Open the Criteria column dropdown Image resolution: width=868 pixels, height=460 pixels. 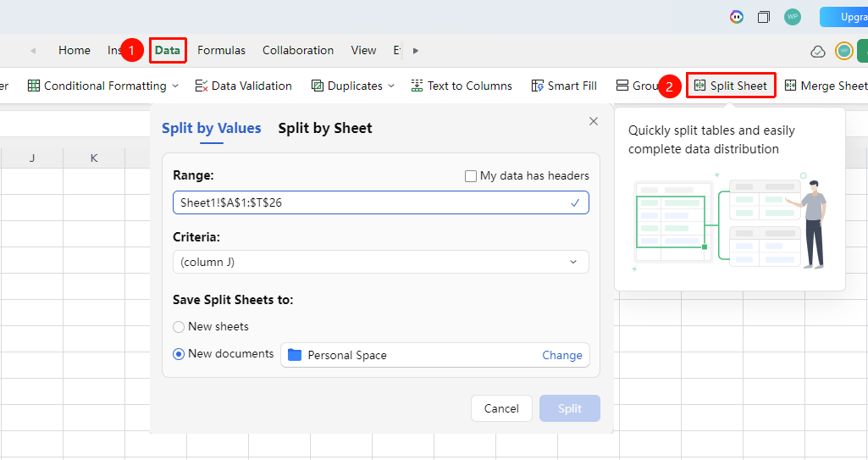(381, 262)
